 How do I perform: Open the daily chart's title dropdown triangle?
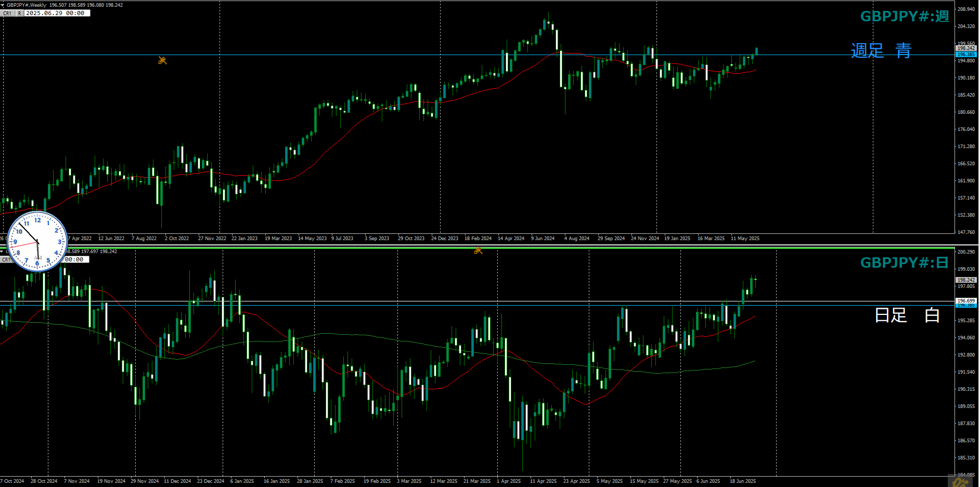click(2, 252)
